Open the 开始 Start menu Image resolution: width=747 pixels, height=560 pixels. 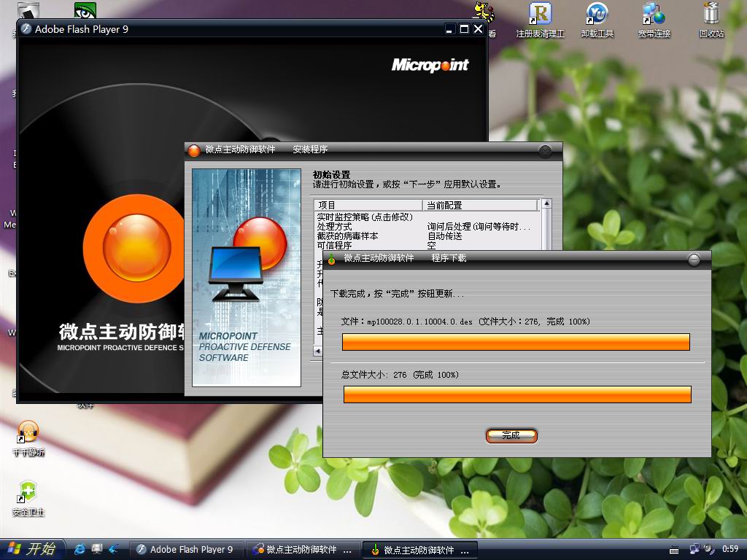coord(31,550)
